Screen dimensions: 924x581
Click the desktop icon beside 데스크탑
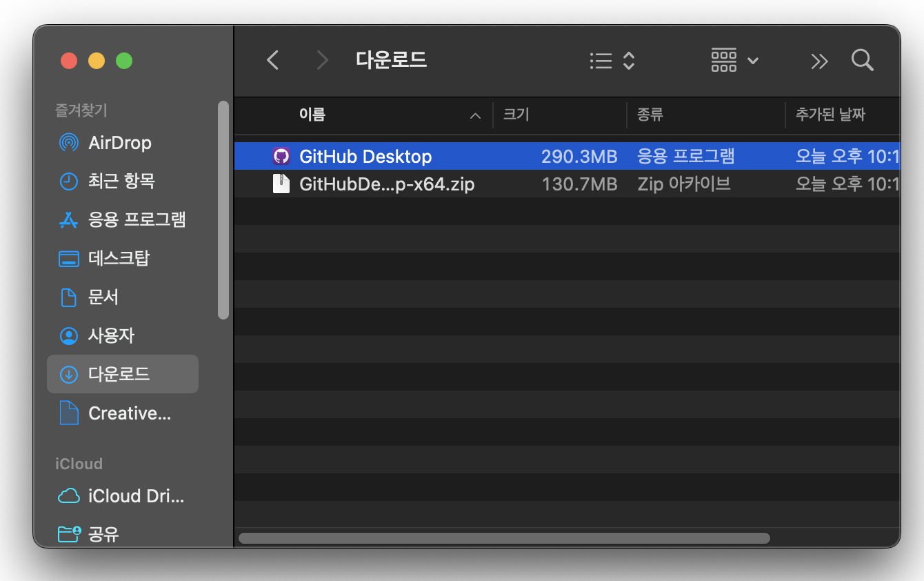point(68,259)
